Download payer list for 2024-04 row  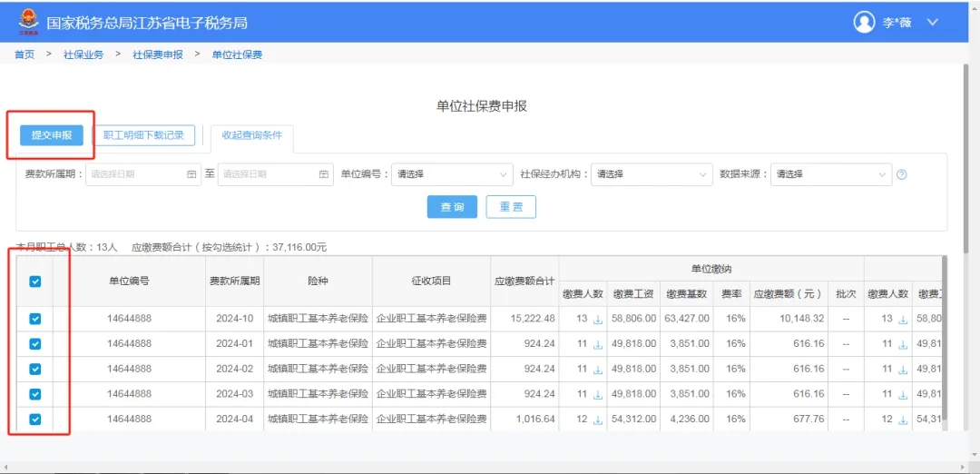tap(598, 420)
